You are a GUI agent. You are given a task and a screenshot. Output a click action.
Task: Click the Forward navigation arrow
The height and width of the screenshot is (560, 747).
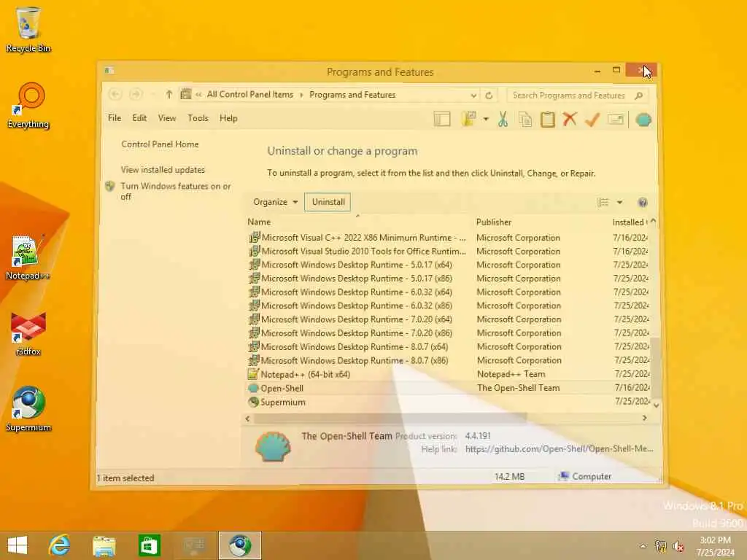coord(135,94)
